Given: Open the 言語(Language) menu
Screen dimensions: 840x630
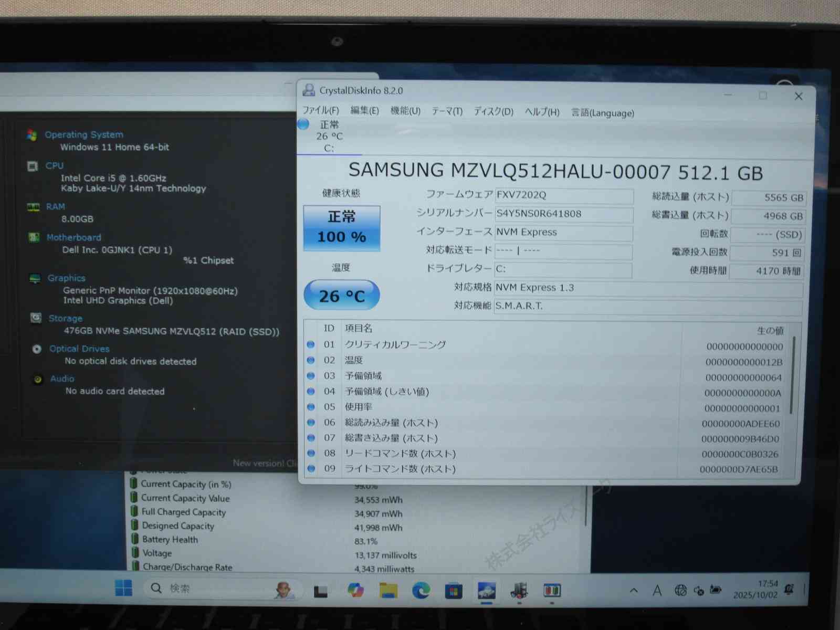Looking at the screenshot, I should [x=602, y=113].
